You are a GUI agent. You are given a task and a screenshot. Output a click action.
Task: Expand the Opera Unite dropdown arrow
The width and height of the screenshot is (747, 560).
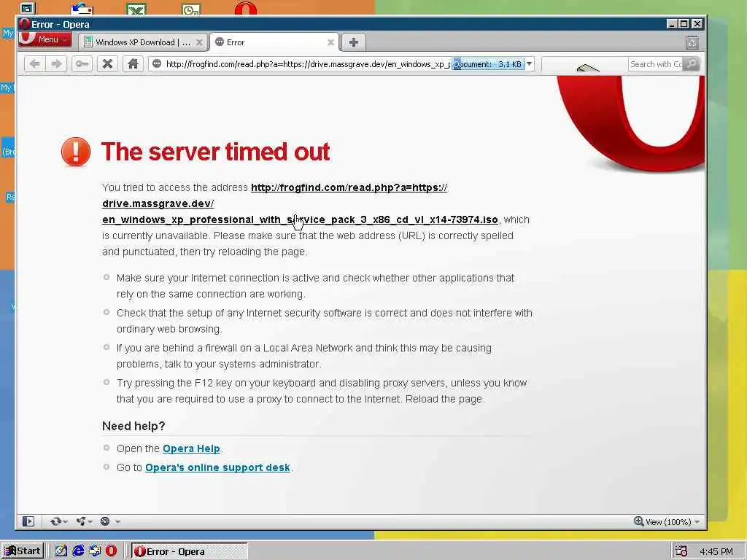(x=90, y=522)
